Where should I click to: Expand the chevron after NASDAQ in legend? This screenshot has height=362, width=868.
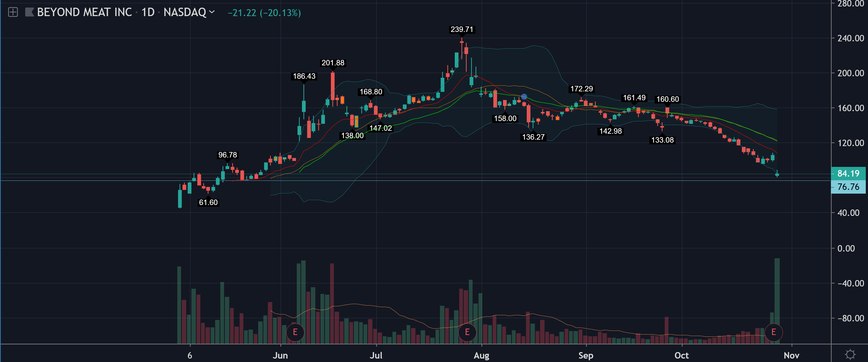point(212,12)
